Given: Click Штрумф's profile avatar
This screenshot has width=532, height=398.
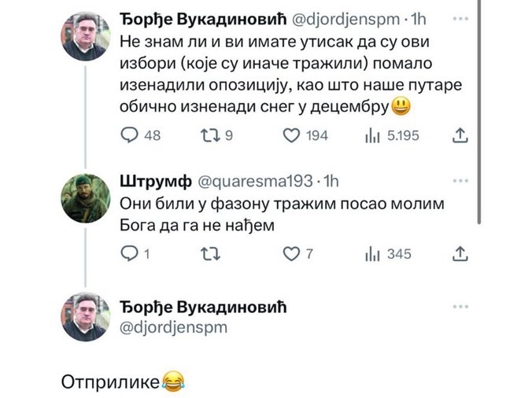Looking at the screenshot, I should point(86,197).
